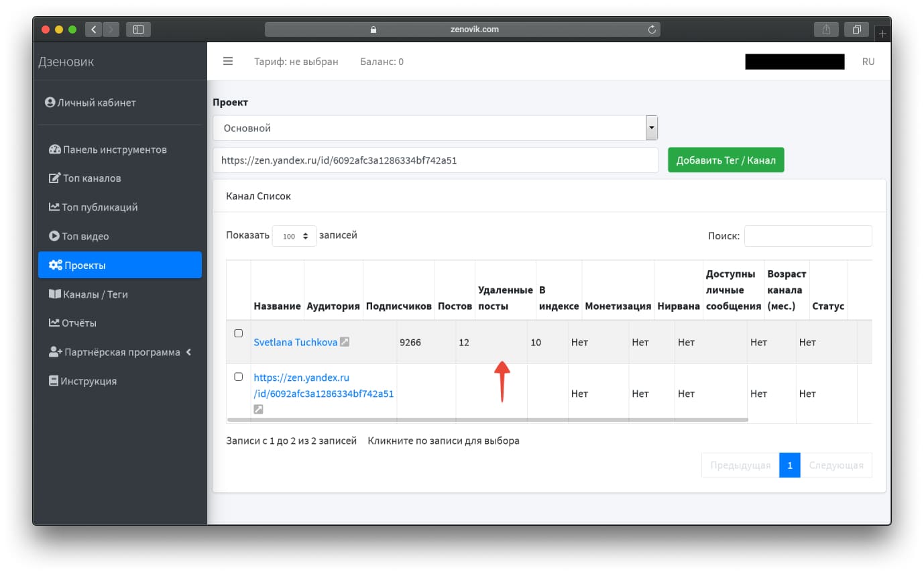Go to Топ каналов section

(x=120, y=178)
